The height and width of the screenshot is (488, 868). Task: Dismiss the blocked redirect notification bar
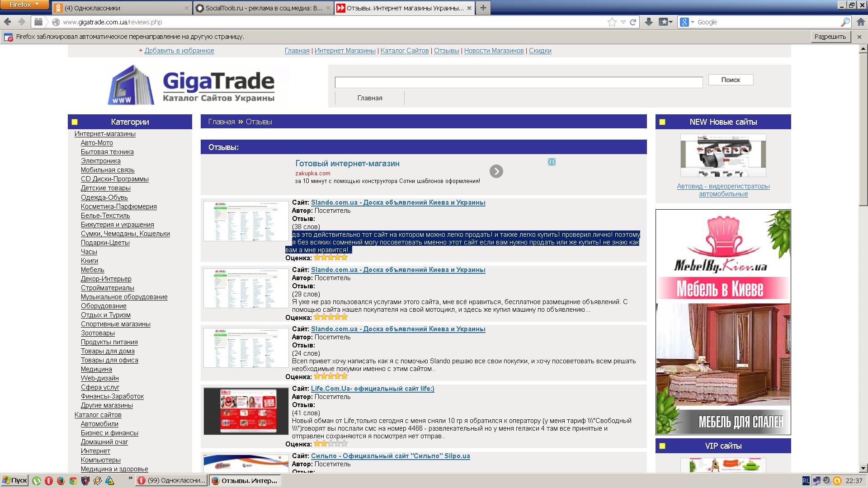coord(859,37)
